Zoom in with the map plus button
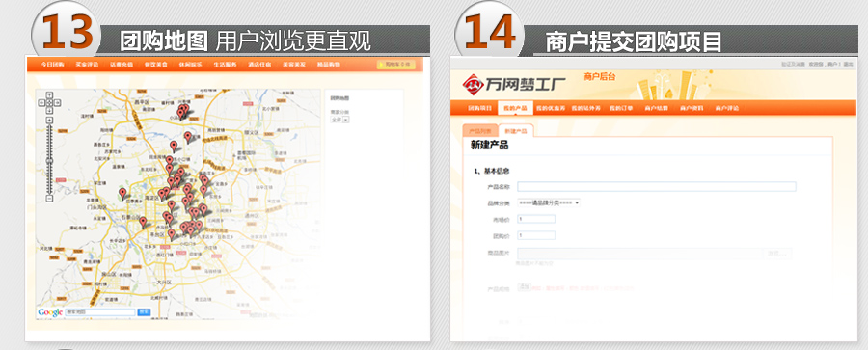 (49, 121)
